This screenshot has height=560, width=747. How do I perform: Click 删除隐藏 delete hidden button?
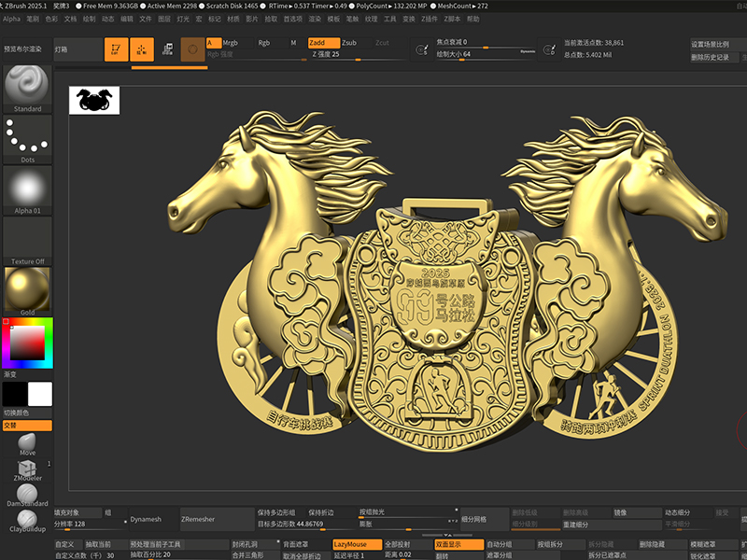coord(663,544)
